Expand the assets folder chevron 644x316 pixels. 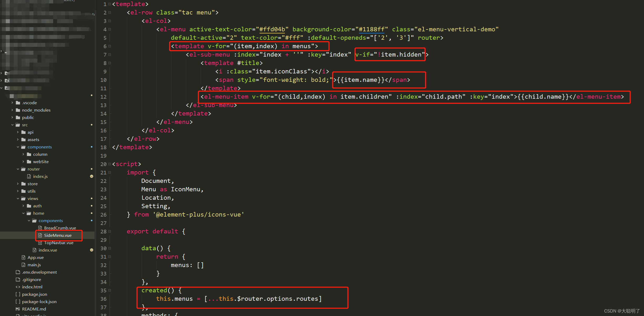(18, 139)
